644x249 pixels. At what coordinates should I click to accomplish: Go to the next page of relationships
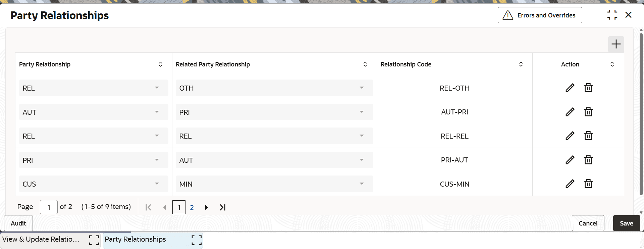pos(206,207)
